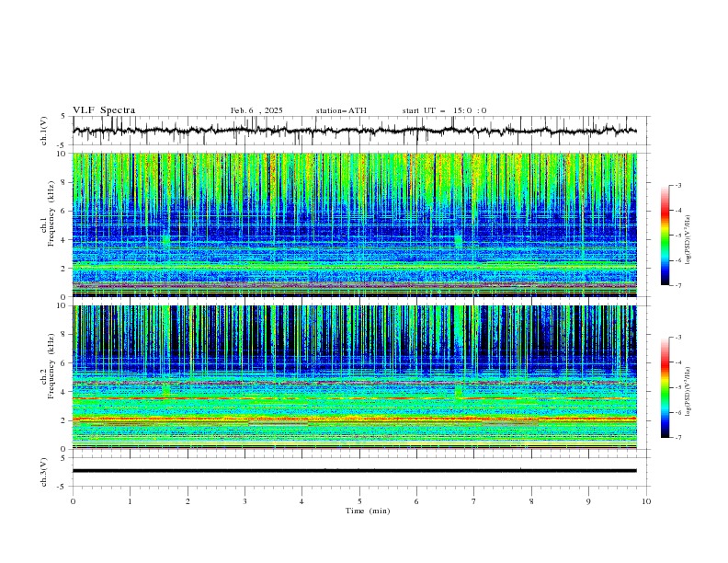The height and width of the screenshot is (563, 728).
Task: Click the "5" minute tick label
Action: [359, 501]
